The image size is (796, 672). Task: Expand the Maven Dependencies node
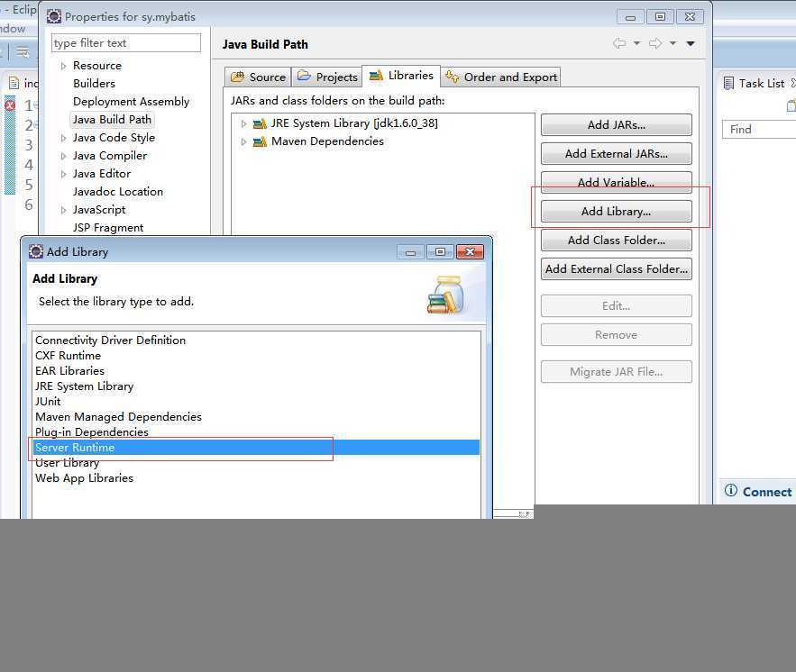coord(243,142)
